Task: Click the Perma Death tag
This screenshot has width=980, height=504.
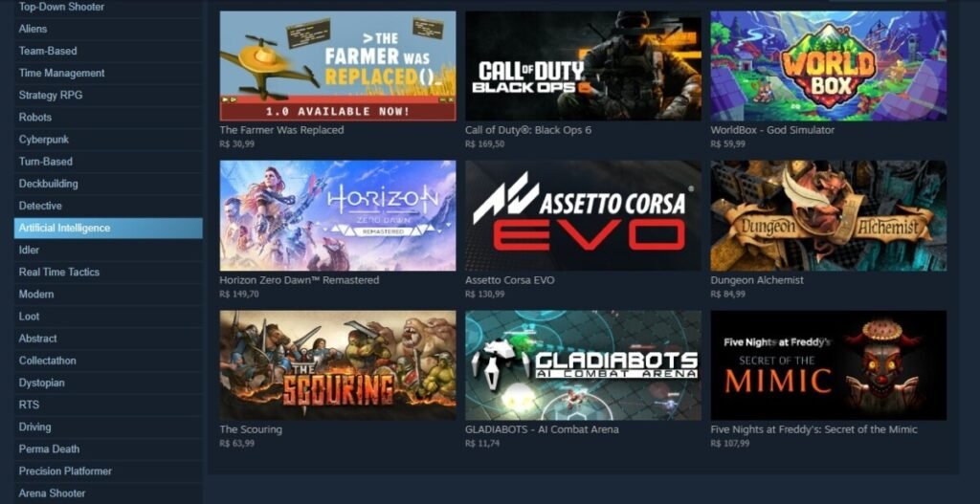Action: pyautogui.click(x=108, y=449)
